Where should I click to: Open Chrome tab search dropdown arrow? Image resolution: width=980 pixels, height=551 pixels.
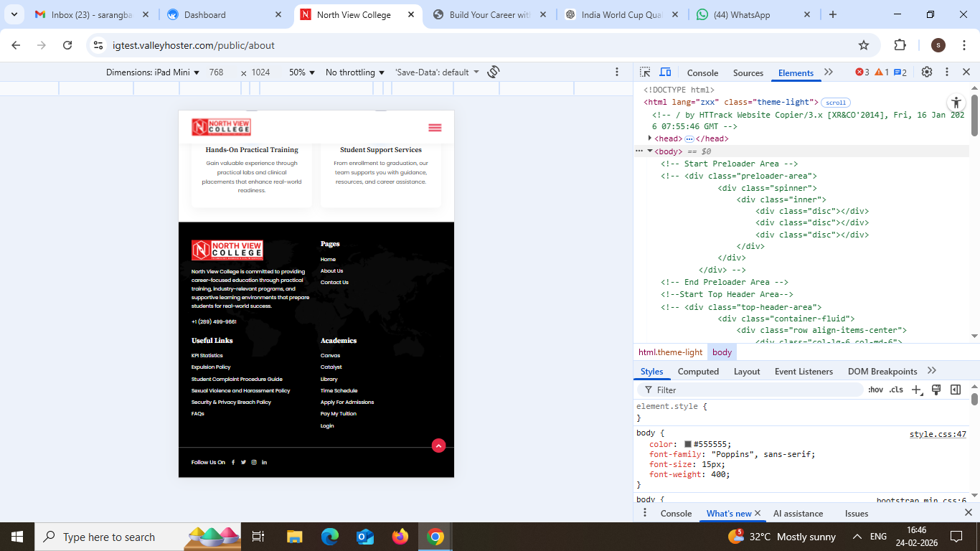tap(14, 14)
